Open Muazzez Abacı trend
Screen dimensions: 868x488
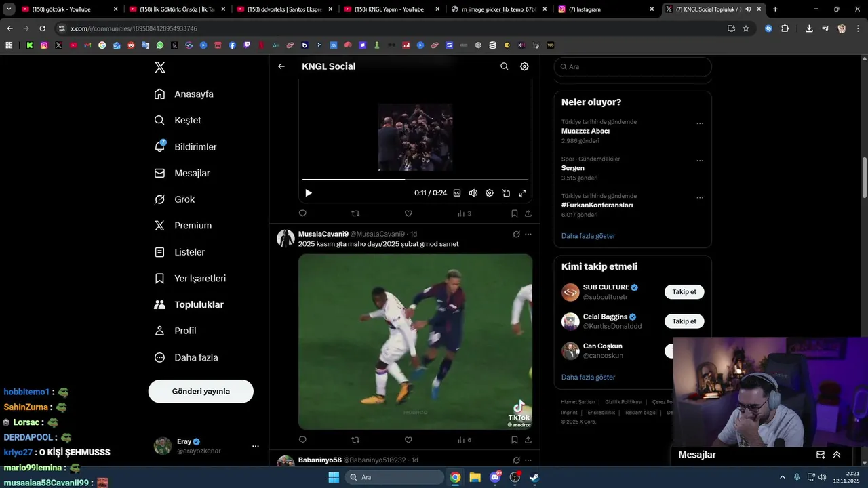point(585,131)
